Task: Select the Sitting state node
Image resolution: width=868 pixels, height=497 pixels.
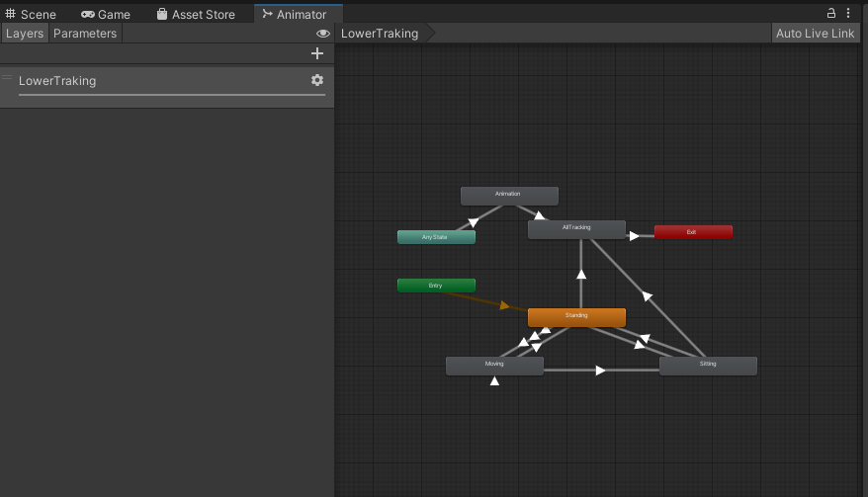Action: tap(708, 366)
